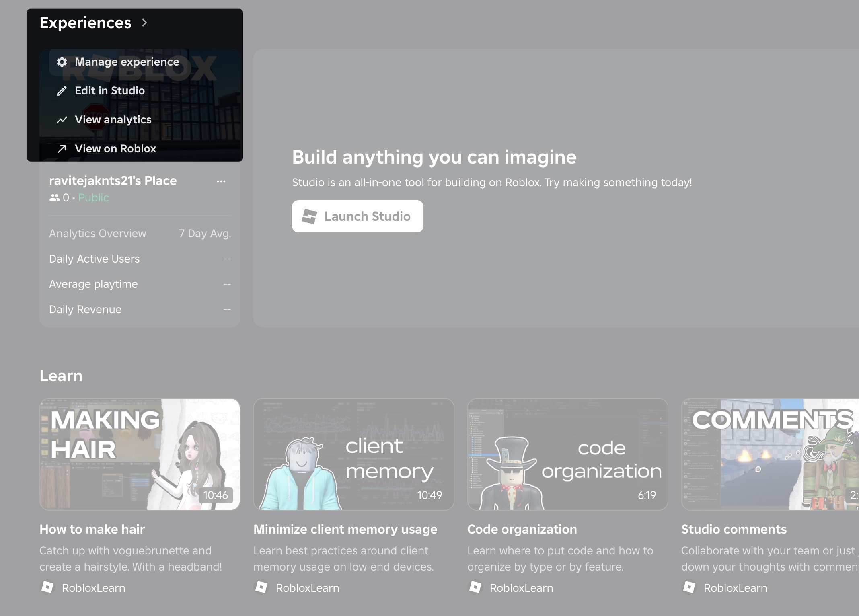
Task: Expand the Experiences section via its chevron
Action: click(x=145, y=23)
